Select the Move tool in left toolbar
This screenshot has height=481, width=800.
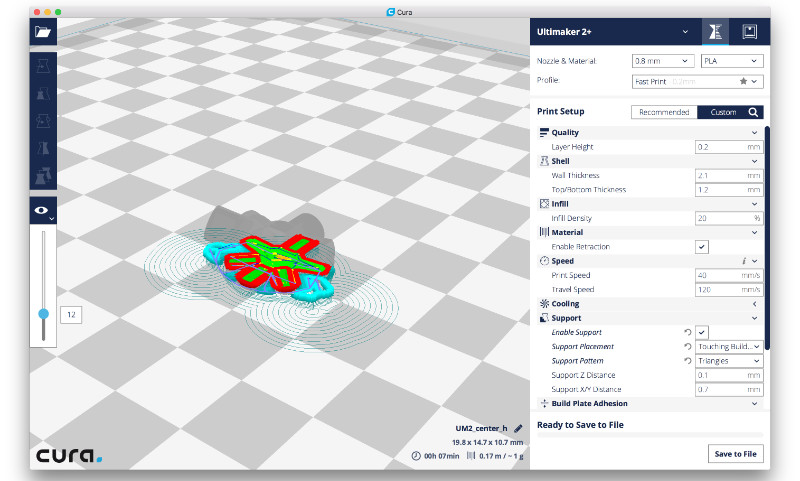(43, 66)
